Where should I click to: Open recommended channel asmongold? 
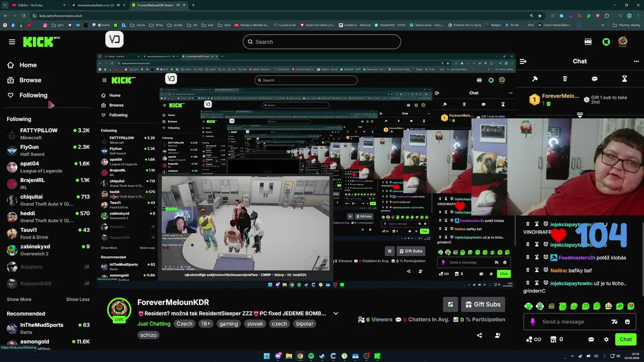coord(48,344)
